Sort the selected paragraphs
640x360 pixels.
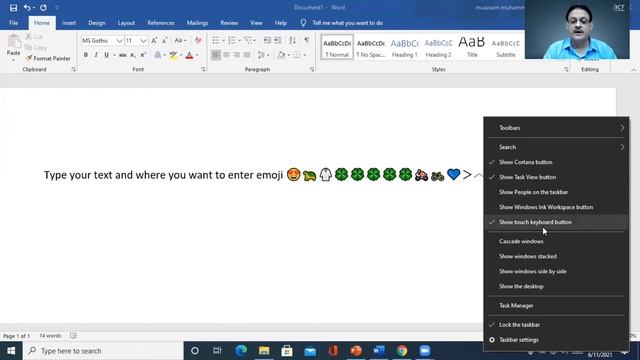point(292,40)
